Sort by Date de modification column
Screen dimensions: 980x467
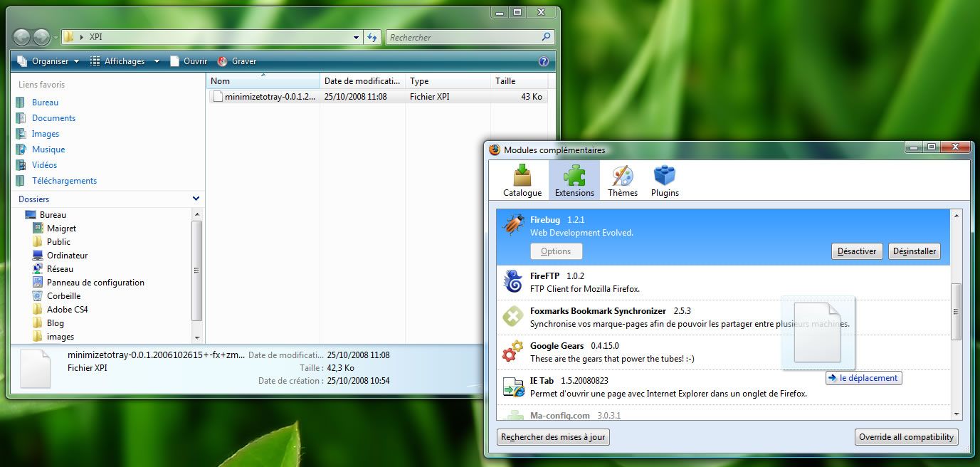point(362,80)
